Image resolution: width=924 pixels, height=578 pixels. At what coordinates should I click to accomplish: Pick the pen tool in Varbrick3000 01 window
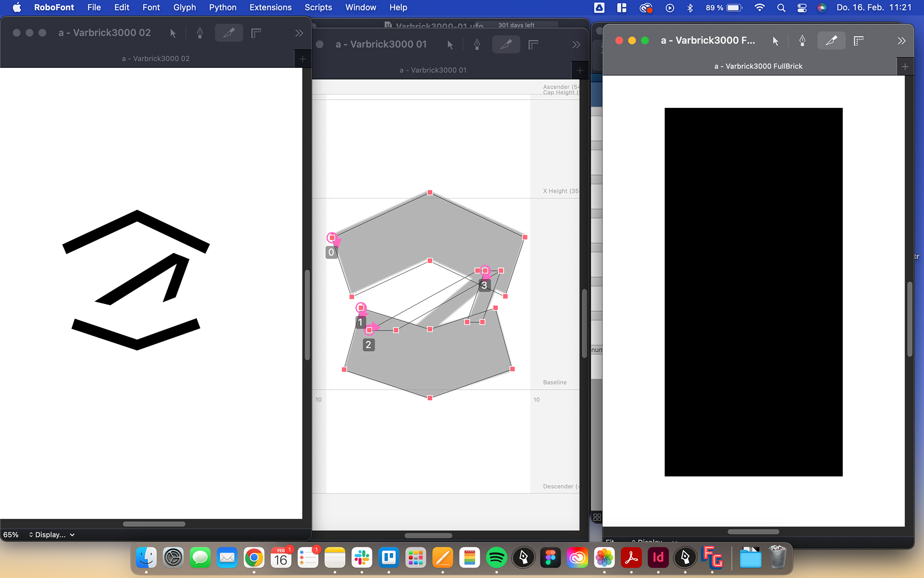[x=477, y=45]
